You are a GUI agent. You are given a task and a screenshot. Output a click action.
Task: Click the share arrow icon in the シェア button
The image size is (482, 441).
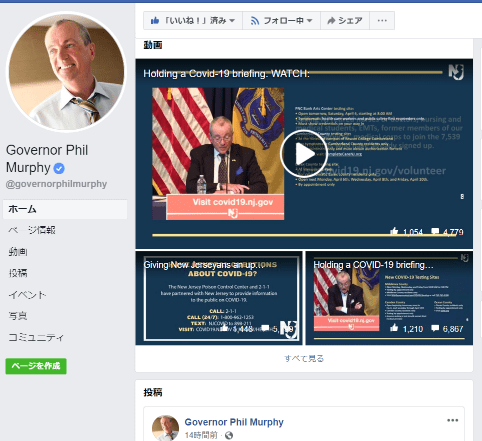(x=331, y=21)
